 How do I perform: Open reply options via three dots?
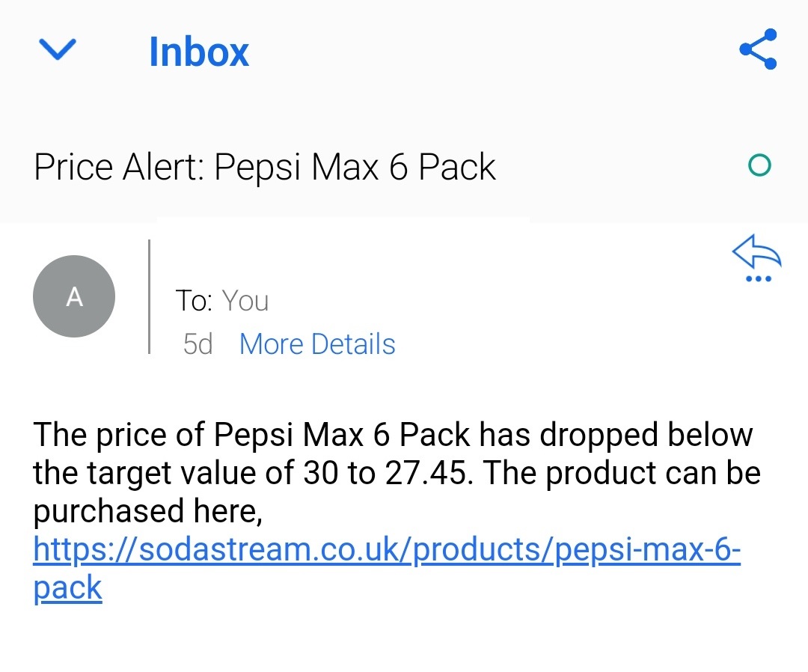click(758, 279)
